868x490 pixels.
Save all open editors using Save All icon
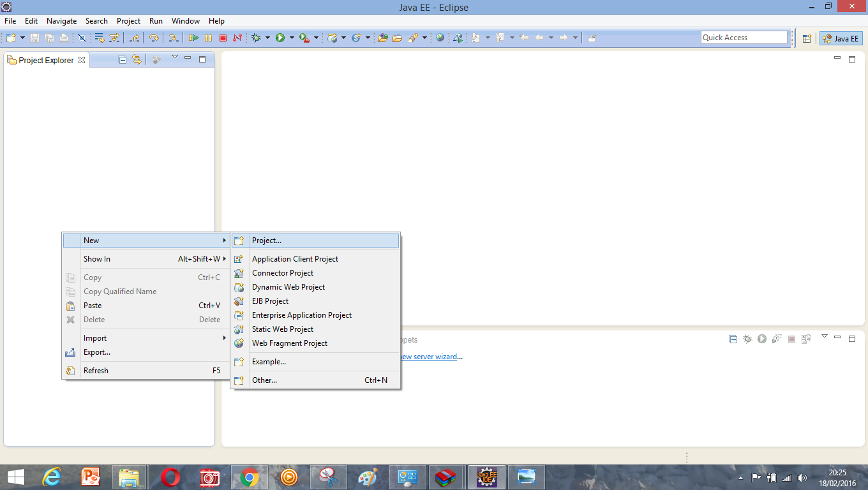pos(50,37)
